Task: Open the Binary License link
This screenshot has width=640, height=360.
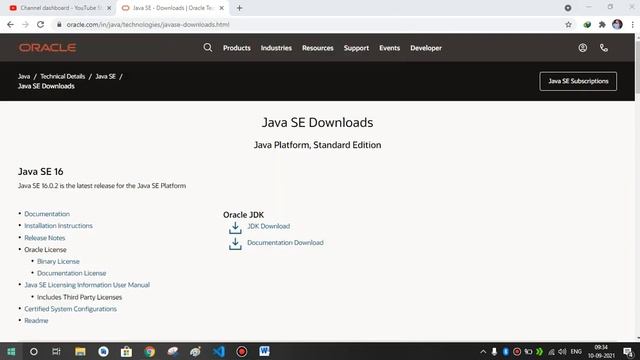Action: (x=58, y=261)
